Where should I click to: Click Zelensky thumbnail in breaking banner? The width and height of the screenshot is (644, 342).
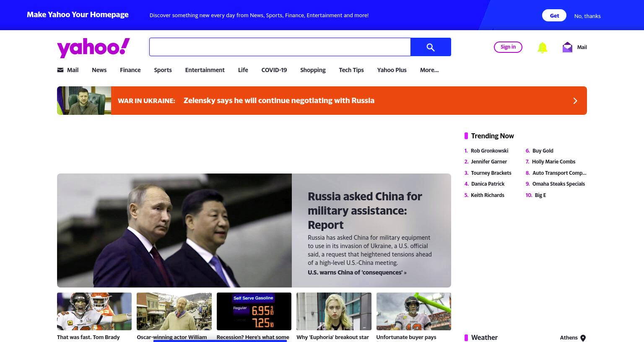(x=84, y=101)
